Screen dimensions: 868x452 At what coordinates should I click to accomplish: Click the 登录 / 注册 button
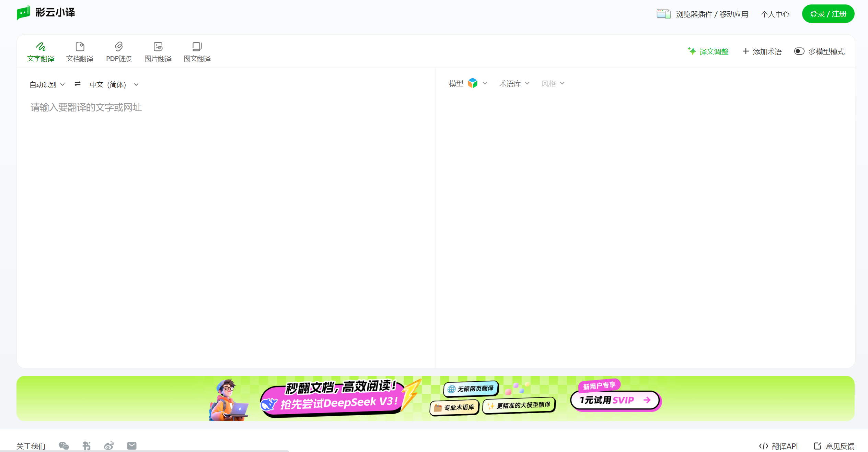click(x=828, y=14)
